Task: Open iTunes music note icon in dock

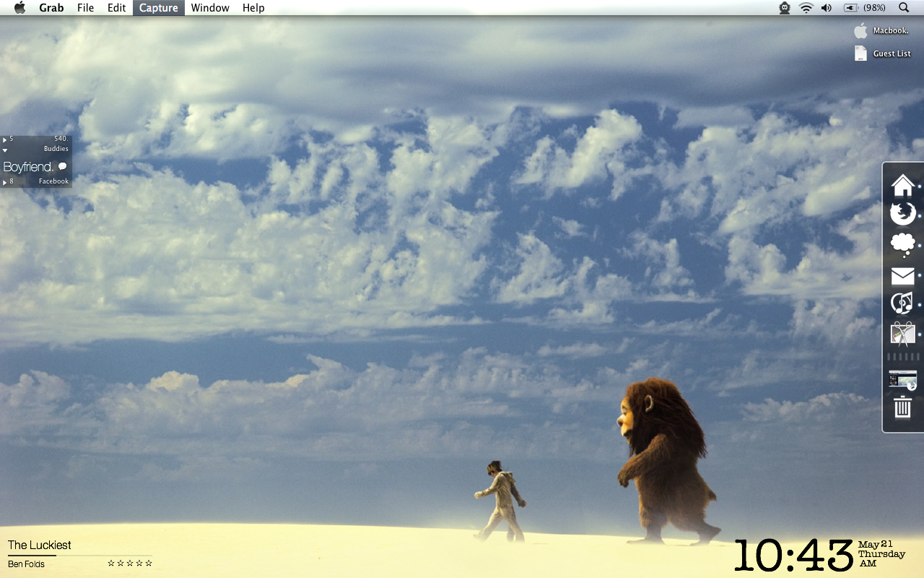Action: pyautogui.click(x=902, y=303)
